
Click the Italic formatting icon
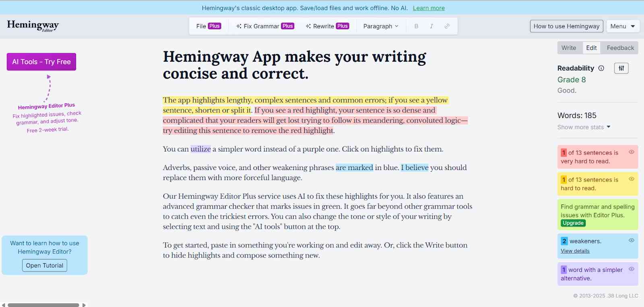click(x=431, y=26)
